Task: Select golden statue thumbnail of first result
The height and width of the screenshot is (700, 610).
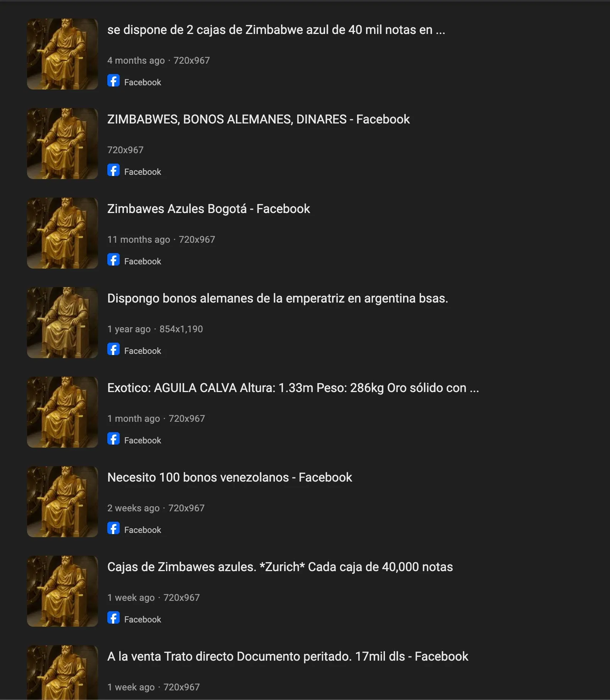Action: pos(63,54)
